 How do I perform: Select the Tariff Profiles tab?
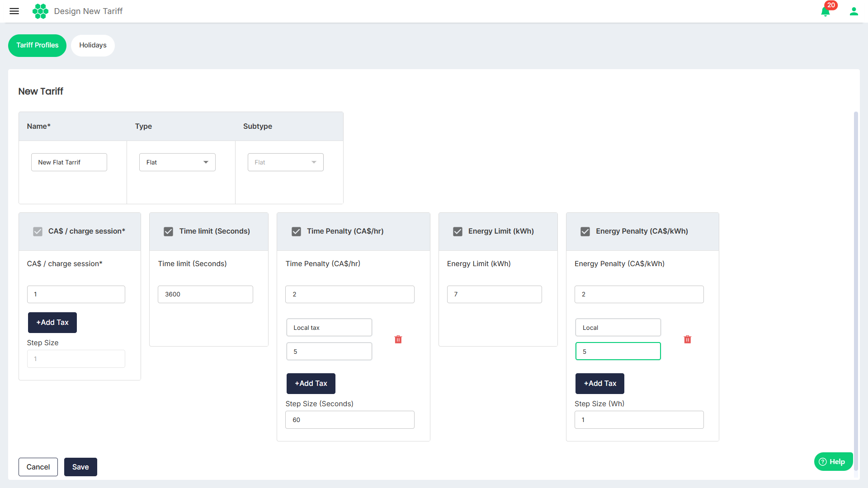[37, 45]
